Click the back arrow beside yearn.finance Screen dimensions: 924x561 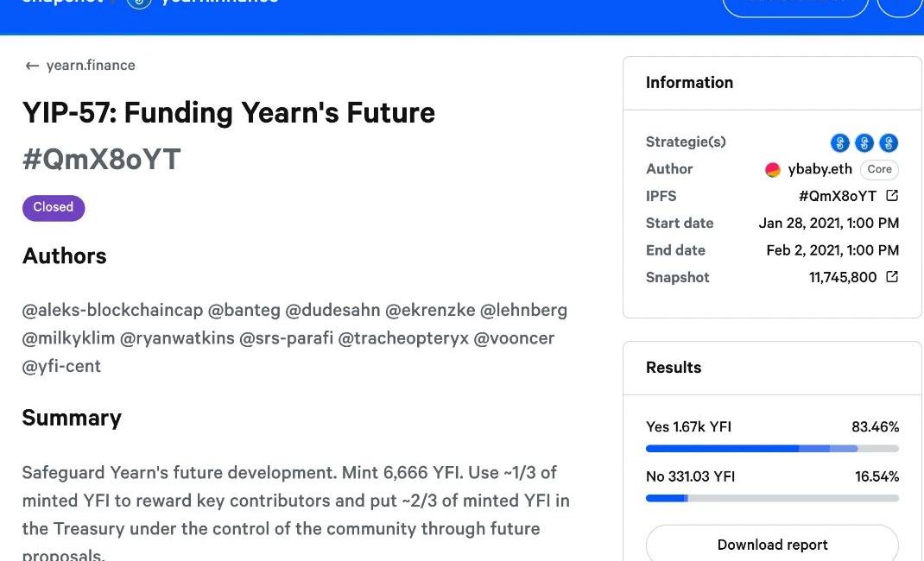(32, 66)
